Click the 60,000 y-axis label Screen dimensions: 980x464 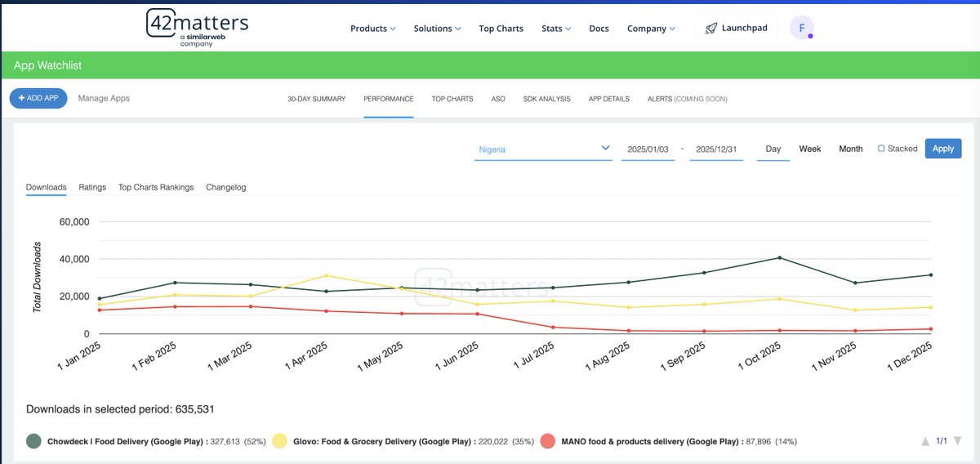coord(74,221)
